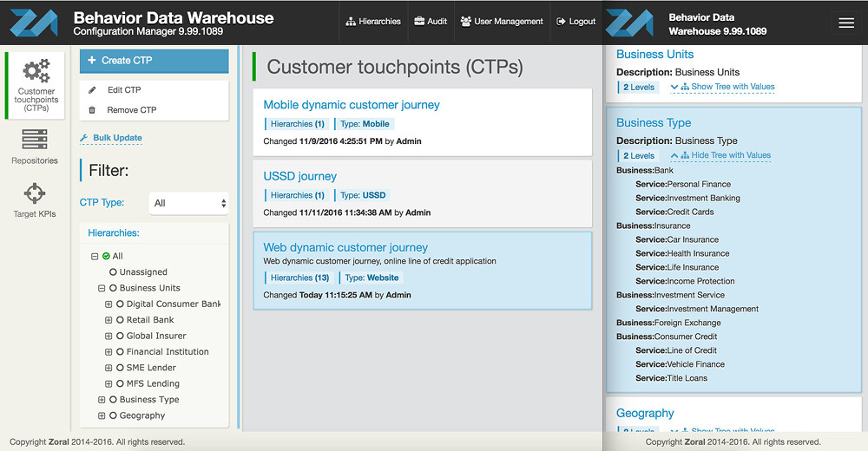The width and height of the screenshot is (868, 451).
Task: Click the Remove CTP trash icon
Action: click(x=93, y=110)
